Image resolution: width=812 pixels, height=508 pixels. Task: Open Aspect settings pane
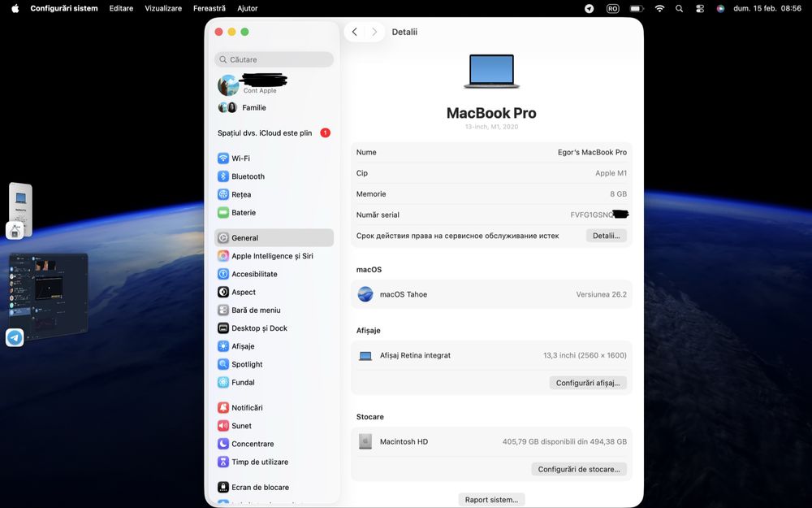(x=274, y=293)
